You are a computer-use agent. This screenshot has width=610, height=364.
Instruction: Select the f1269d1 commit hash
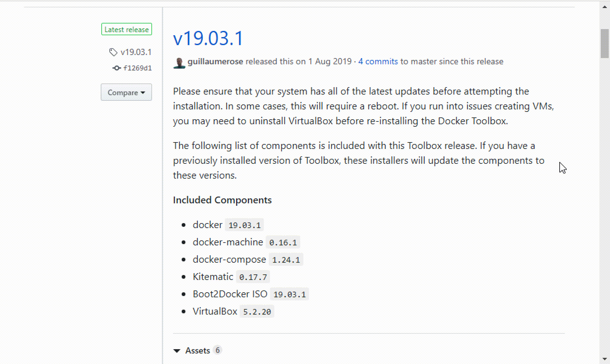[x=138, y=68]
